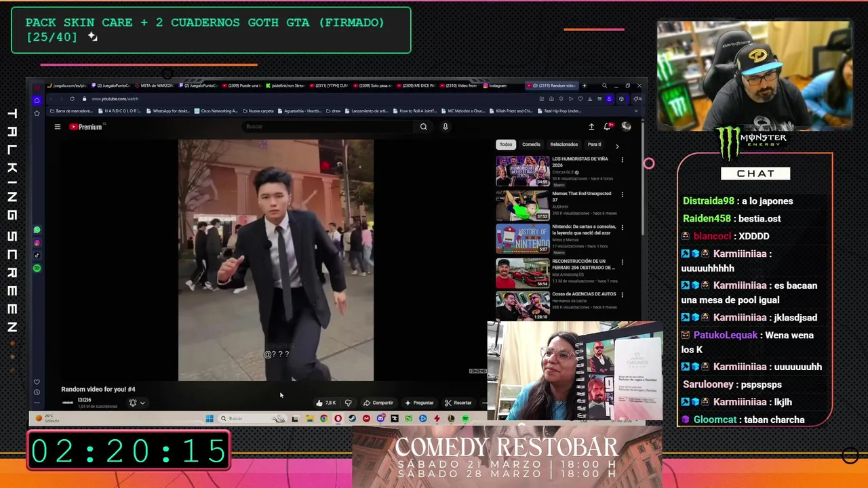Image resolution: width=868 pixels, height=488 pixels.
Task: Select the Todos filter chip
Action: 506,144
